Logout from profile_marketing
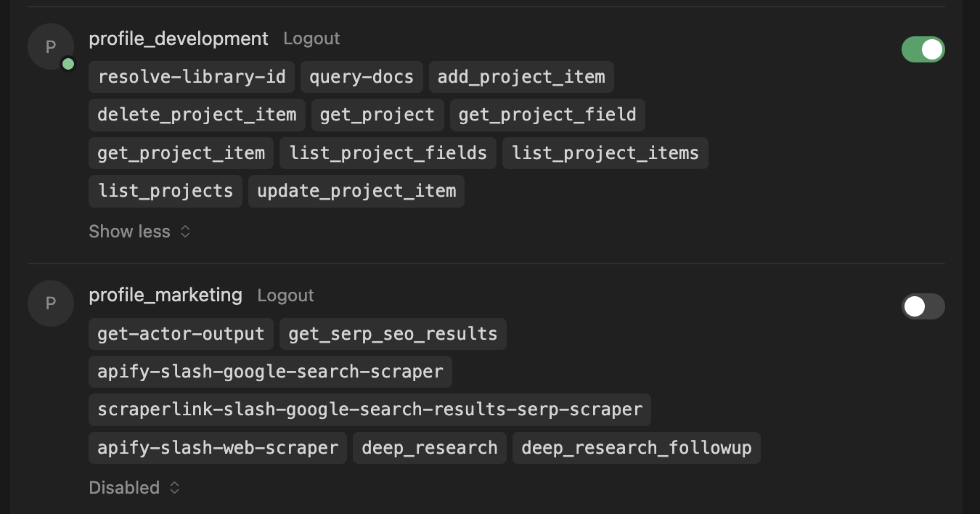 coord(285,295)
